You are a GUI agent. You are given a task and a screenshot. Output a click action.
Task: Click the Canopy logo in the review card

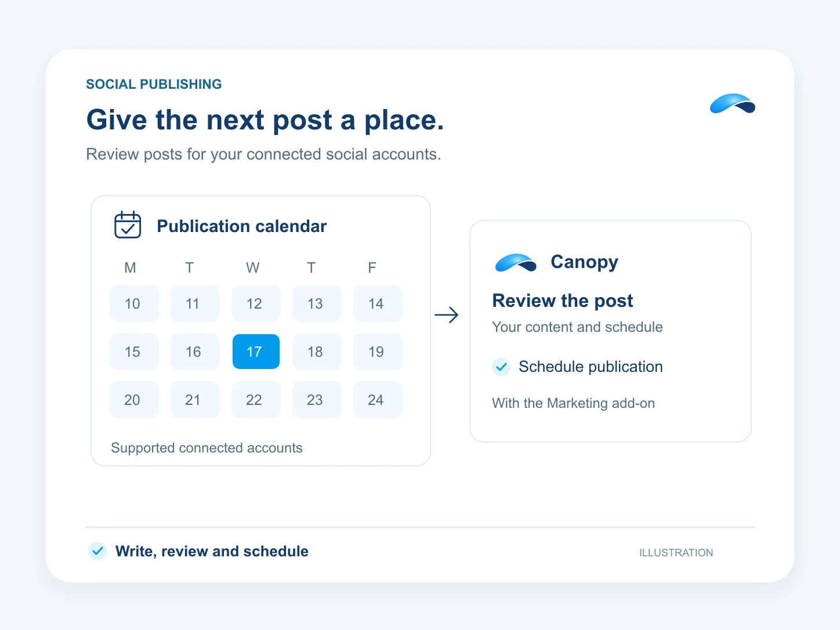pyautogui.click(x=516, y=263)
